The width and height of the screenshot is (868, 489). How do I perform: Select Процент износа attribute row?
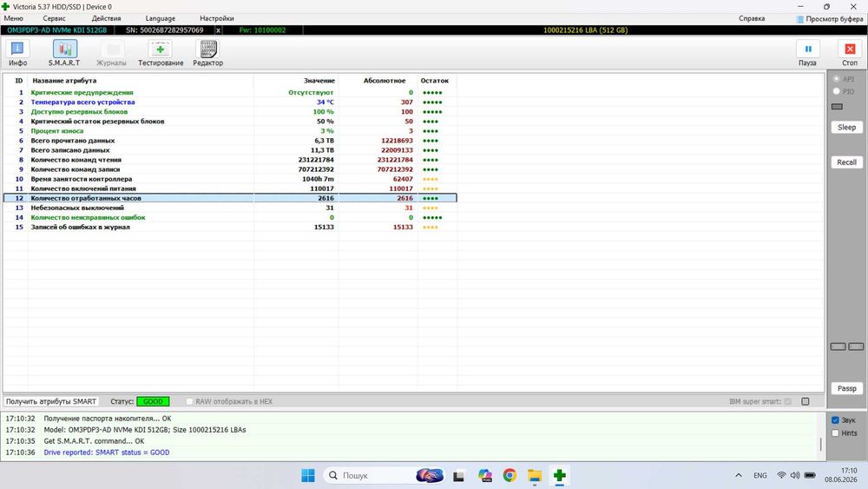point(230,130)
